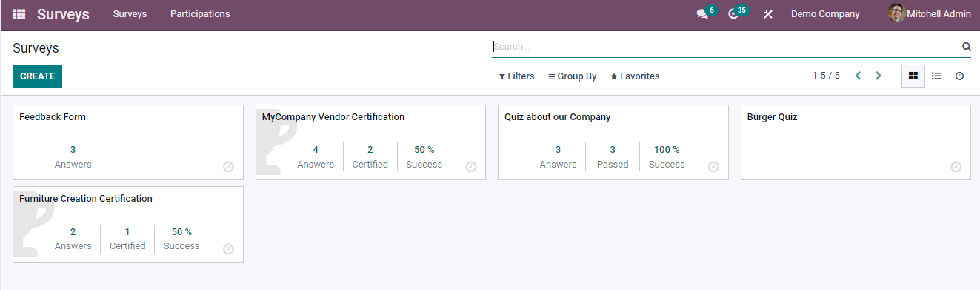Click the debug tools icon beside Demo Company
The image size is (980, 290).
click(768, 14)
